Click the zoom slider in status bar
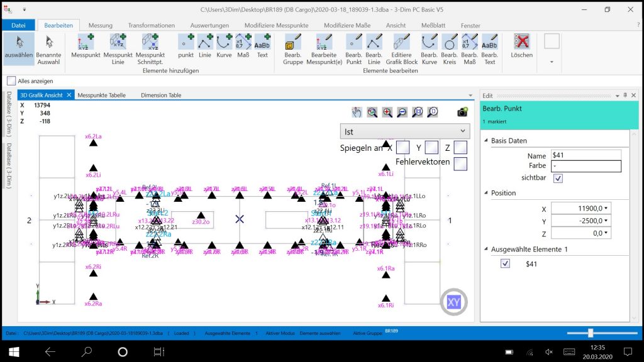644x362 pixels. 590,332
